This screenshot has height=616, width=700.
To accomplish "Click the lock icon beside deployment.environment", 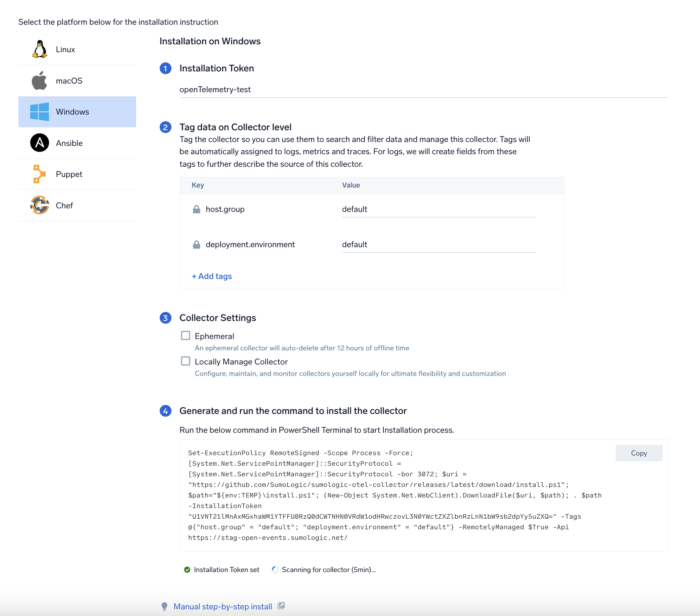I will (197, 244).
